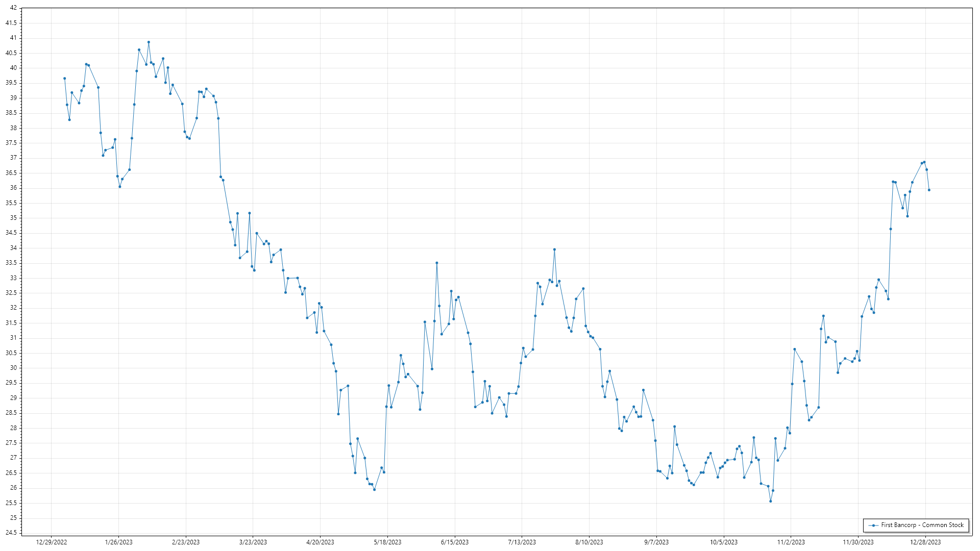Image resolution: width=980 pixels, height=551 pixels.
Task: Click the June spike data point at 33.5
Action: click(x=437, y=263)
